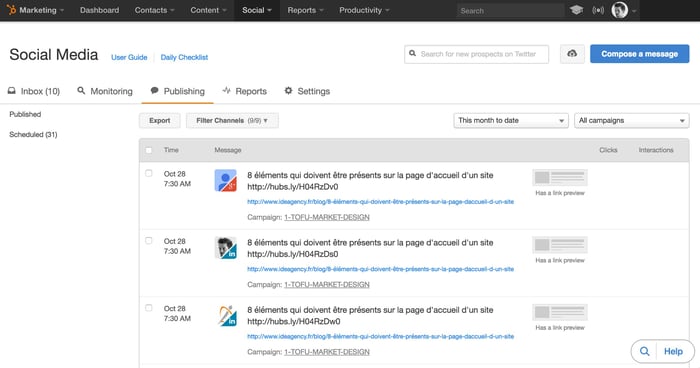
Task: Click the top navigation Search field
Action: [x=510, y=11]
